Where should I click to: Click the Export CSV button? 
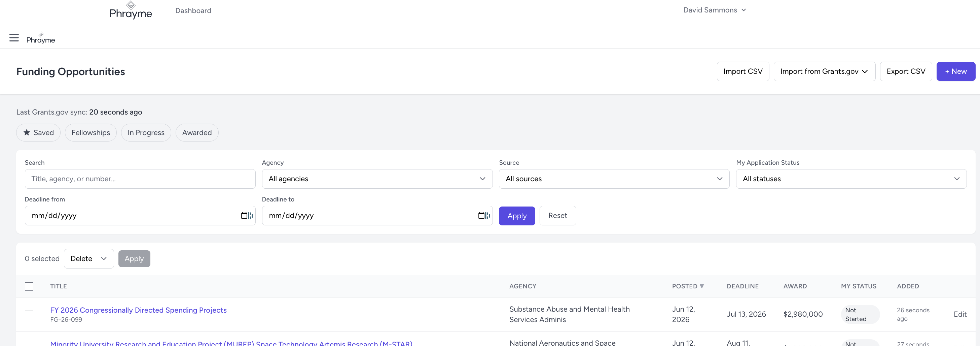906,71
